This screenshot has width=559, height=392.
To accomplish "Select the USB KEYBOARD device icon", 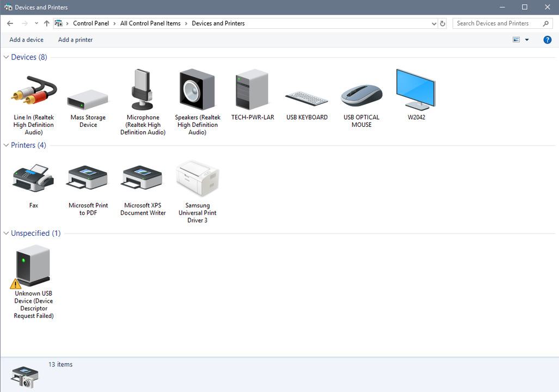I will coord(306,99).
